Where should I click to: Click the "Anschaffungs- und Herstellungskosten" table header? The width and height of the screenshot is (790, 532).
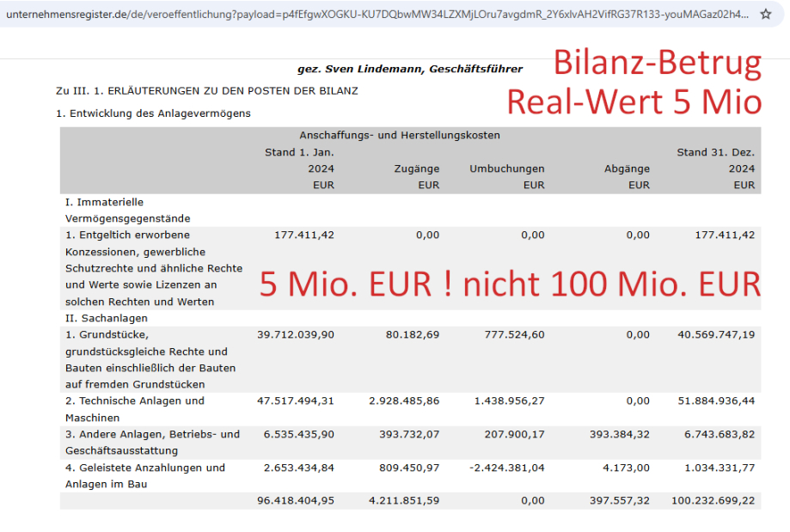pyautogui.click(x=400, y=135)
